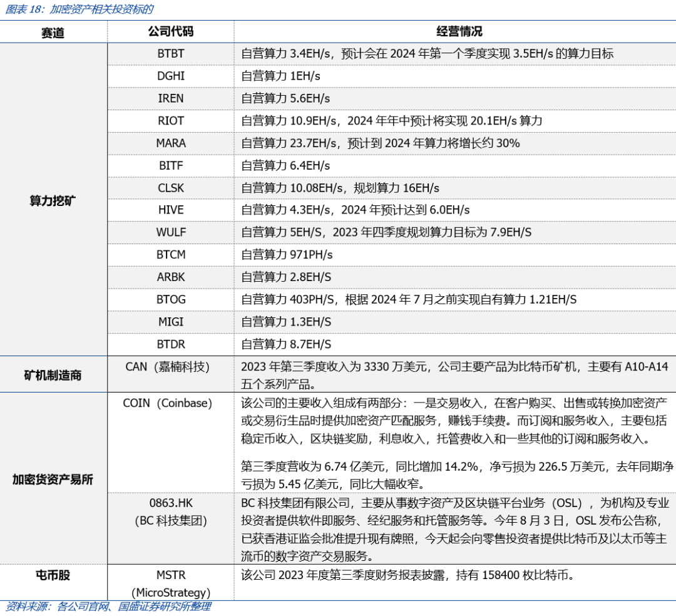Click the 自营算力 971PH/s description for BTCM
Image resolution: width=676 pixels, height=616 pixels.
coord(287,255)
